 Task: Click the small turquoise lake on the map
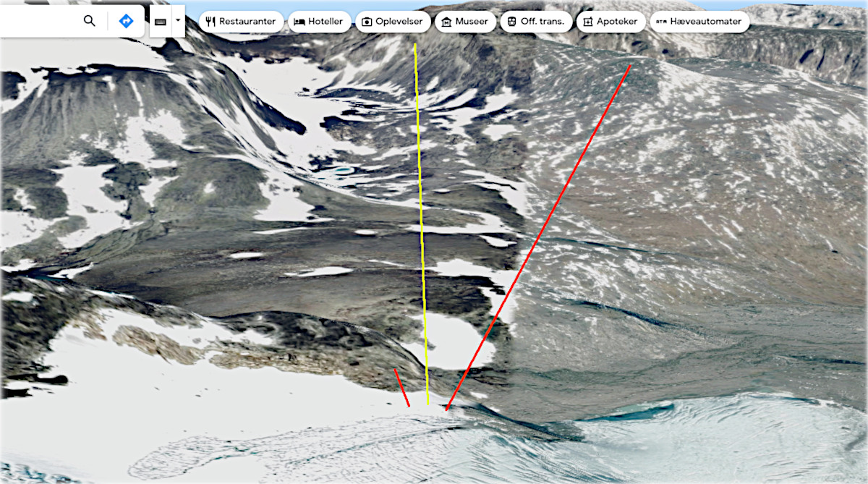click(x=339, y=171)
